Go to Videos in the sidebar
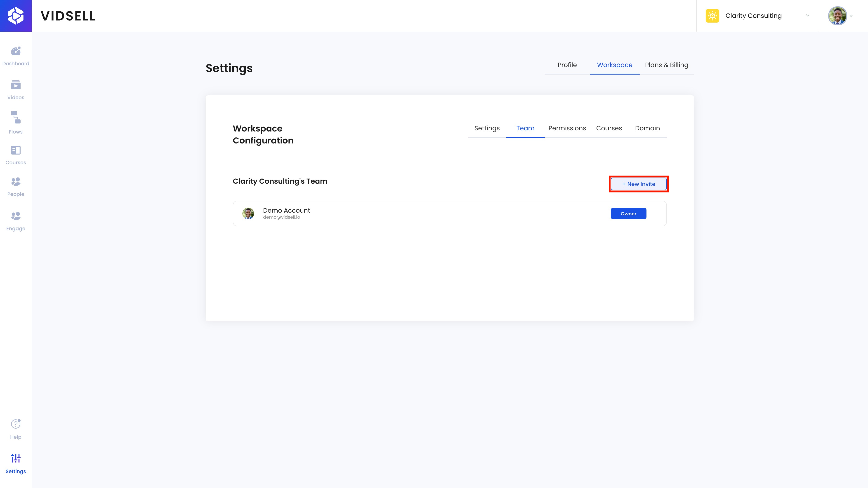This screenshot has height=488, width=868. 16,85
